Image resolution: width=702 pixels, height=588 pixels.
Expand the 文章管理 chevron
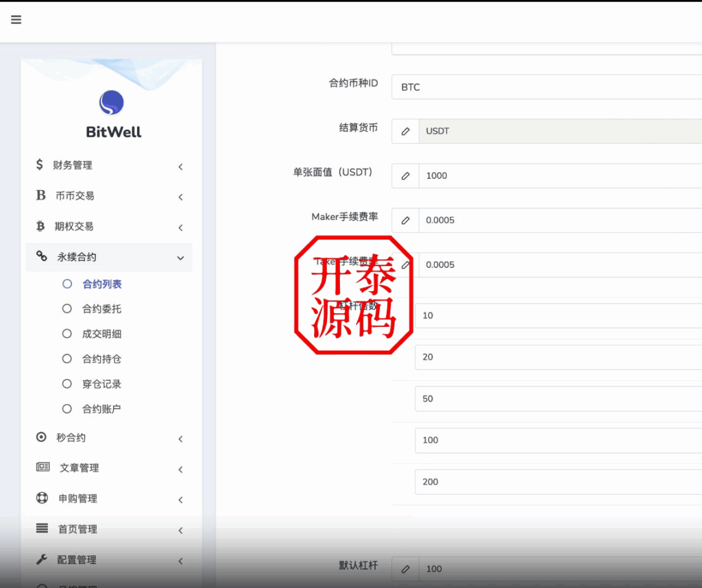tap(180, 469)
